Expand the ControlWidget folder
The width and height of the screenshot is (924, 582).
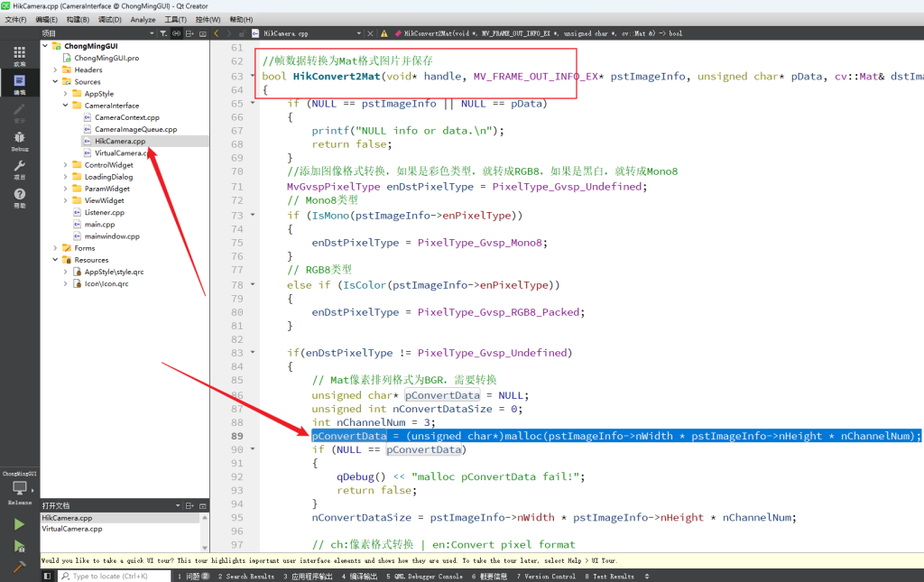(x=65, y=165)
